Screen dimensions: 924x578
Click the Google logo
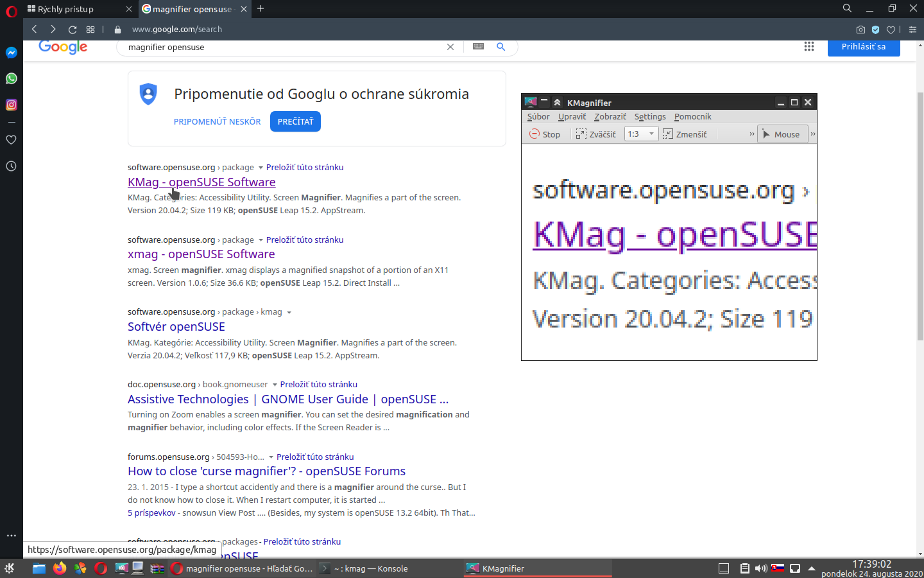(63, 47)
